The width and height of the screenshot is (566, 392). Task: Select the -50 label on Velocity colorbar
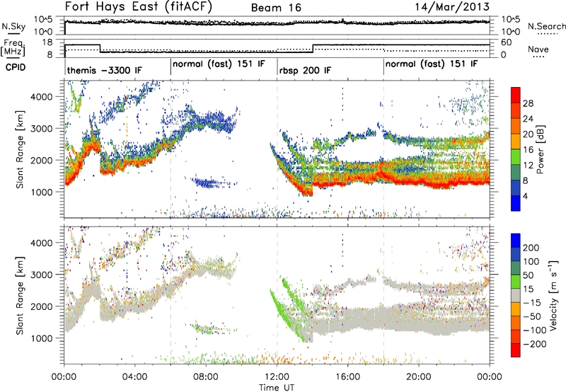tap(532, 316)
